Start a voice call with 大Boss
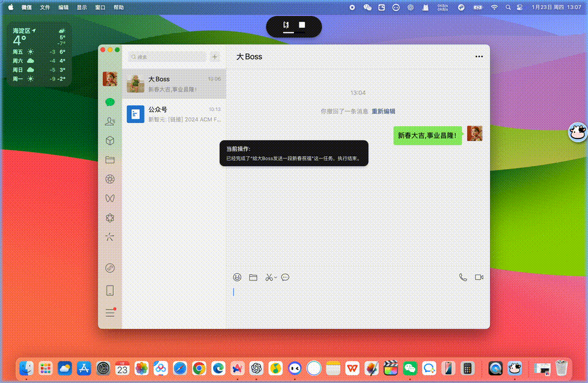 coord(463,278)
